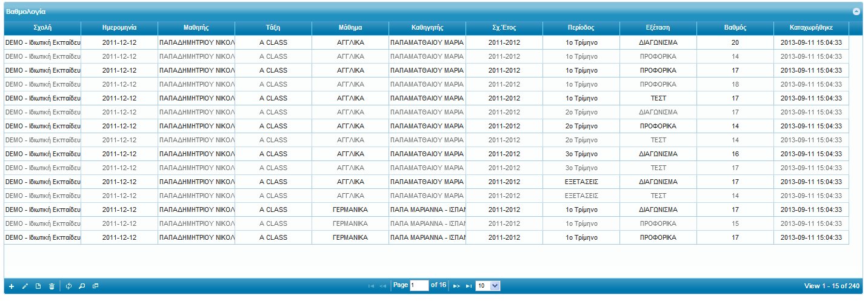Sort by the Μάθημα column header
Viewport: 868px width, 307px height.
pyautogui.click(x=350, y=28)
